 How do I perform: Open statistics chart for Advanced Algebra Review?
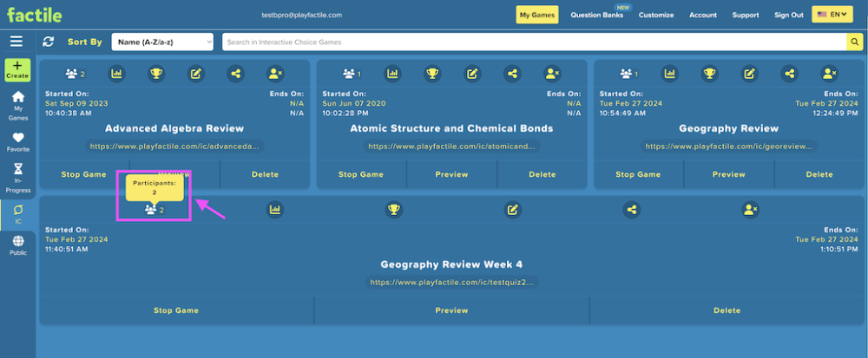117,73
